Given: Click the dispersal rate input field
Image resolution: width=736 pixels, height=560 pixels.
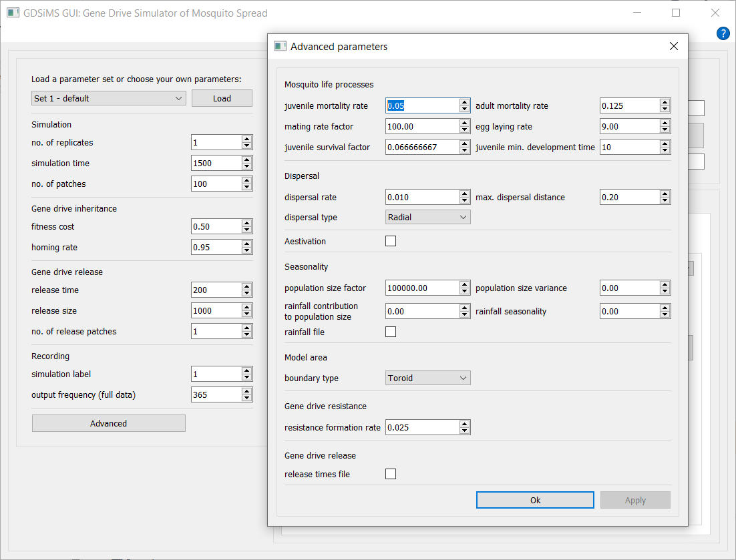Looking at the screenshot, I should tap(422, 198).
